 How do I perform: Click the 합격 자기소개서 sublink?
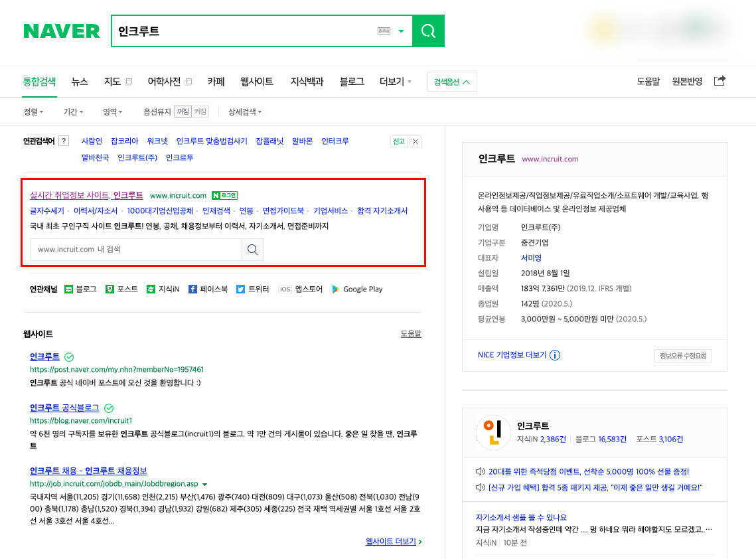[x=382, y=210]
